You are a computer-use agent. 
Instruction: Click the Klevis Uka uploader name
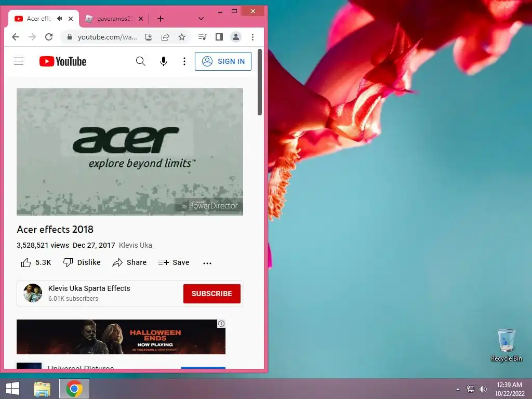(136, 245)
